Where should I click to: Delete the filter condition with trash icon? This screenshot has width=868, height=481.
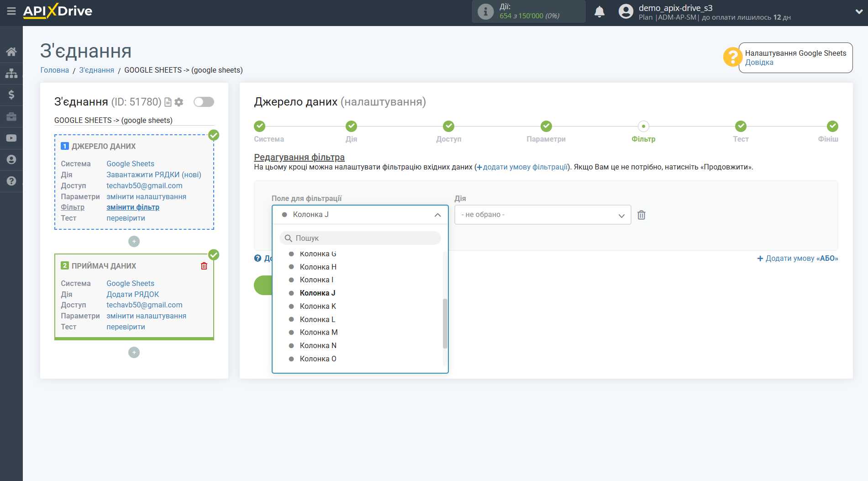tap(642, 215)
